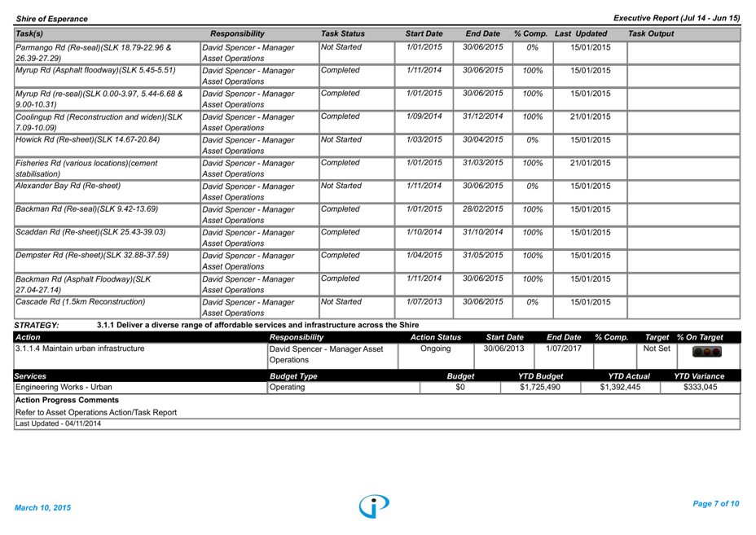Click the Myrup Rd (Asphalt floodway) task
Screen dimensions: 756x535
point(95,70)
